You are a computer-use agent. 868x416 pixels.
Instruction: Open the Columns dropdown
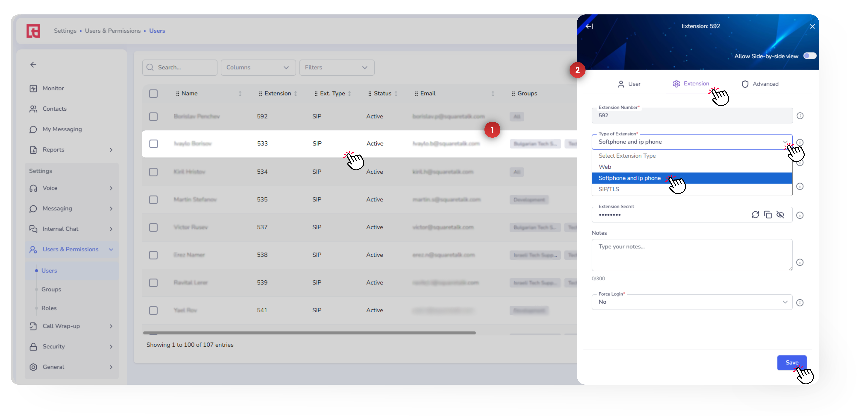tap(258, 68)
